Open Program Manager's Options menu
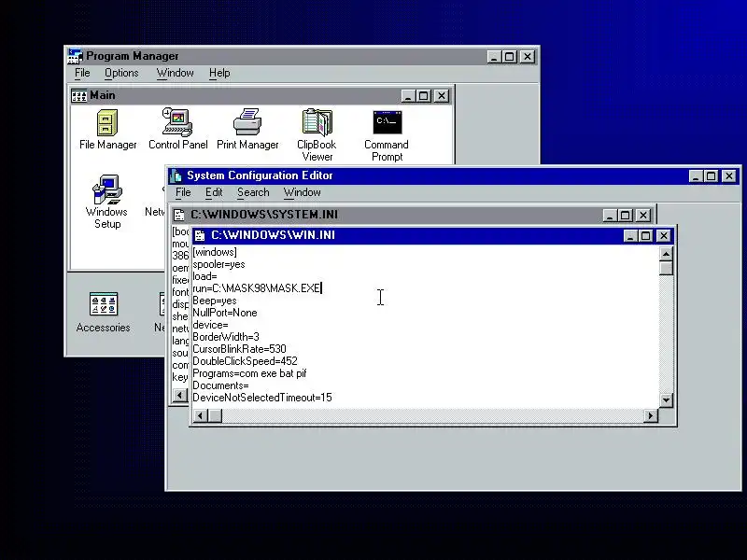 121,73
